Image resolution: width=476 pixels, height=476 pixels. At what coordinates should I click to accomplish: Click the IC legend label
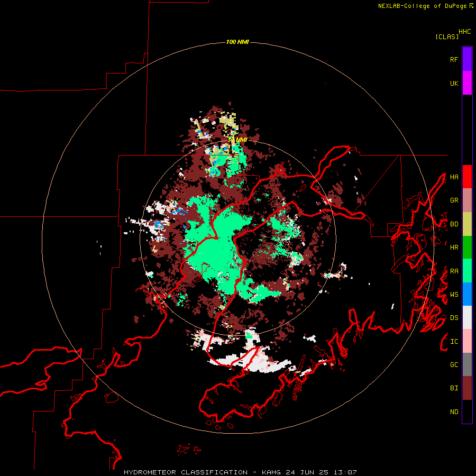coord(454,342)
